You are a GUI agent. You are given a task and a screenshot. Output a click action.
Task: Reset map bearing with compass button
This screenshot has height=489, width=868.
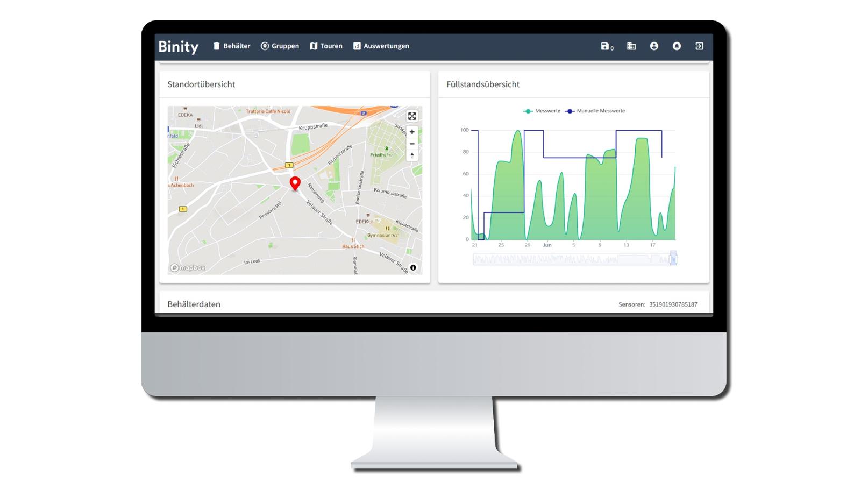click(x=412, y=155)
